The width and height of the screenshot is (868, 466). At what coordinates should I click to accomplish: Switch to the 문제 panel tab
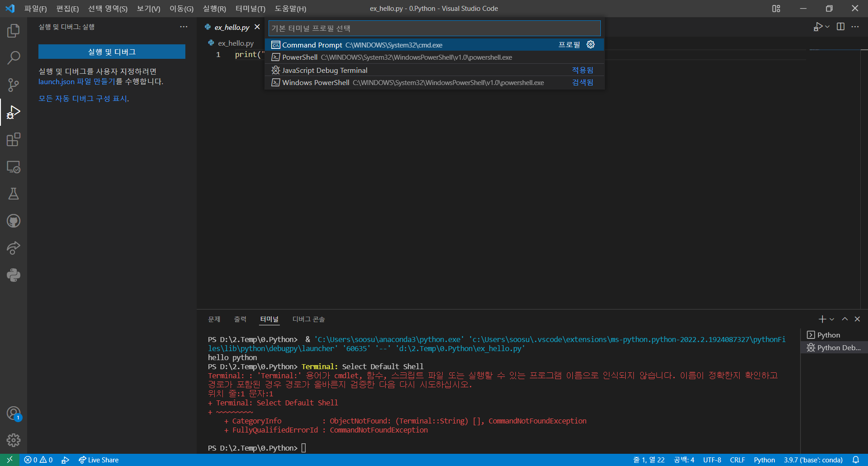(214, 319)
